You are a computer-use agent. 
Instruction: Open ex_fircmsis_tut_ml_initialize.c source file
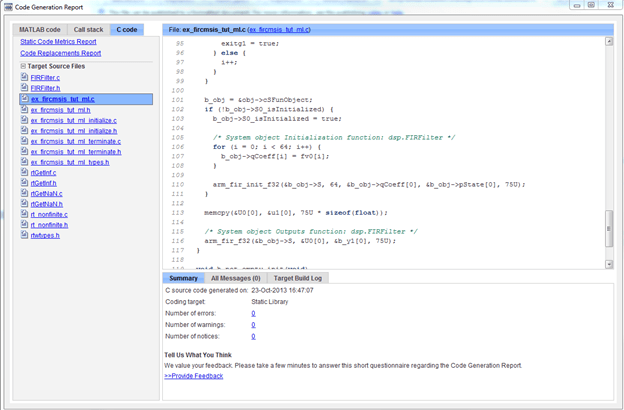(x=74, y=120)
